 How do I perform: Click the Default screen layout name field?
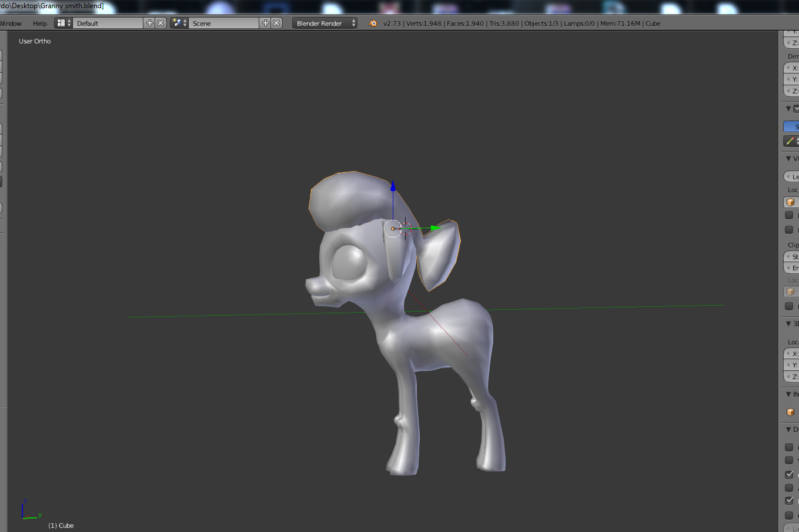(x=109, y=23)
